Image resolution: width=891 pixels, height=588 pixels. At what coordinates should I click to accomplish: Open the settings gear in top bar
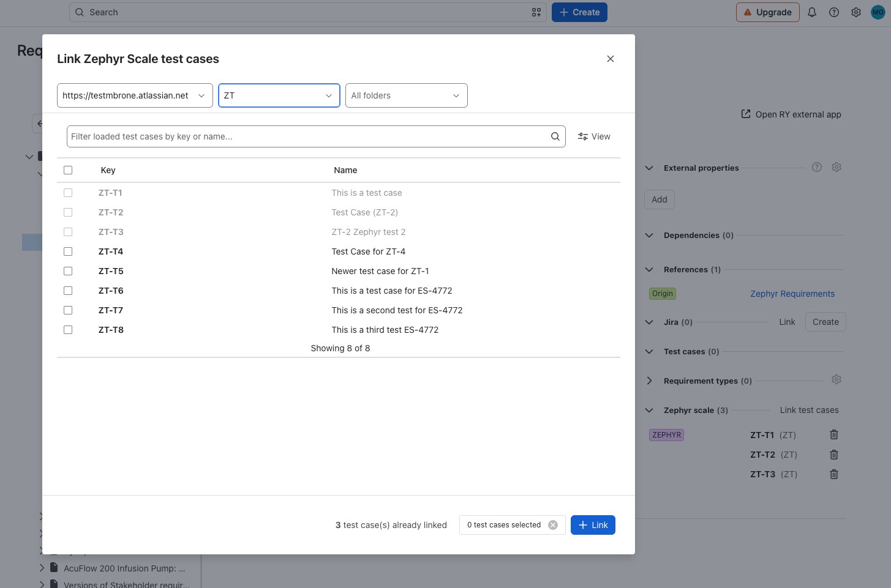pyautogui.click(x=856, y=12)
